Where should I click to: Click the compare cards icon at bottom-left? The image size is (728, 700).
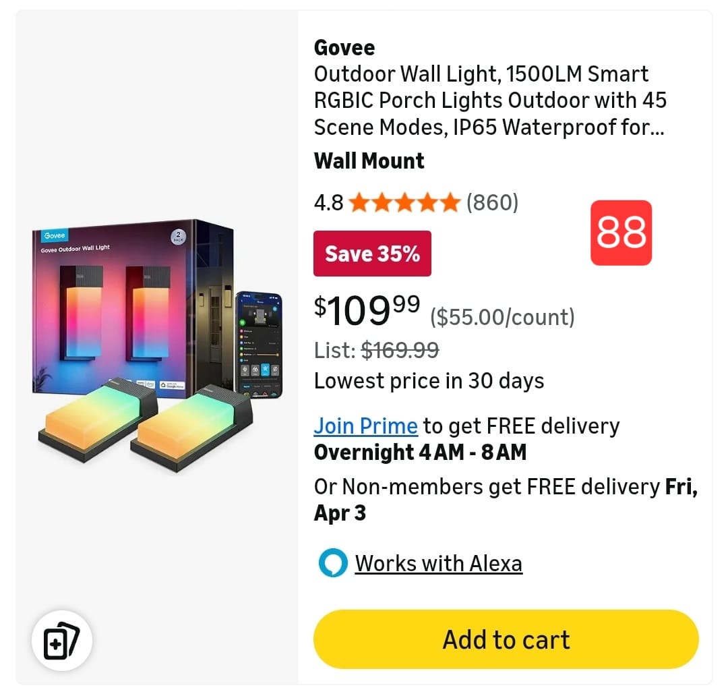click(x=61, y=640)
